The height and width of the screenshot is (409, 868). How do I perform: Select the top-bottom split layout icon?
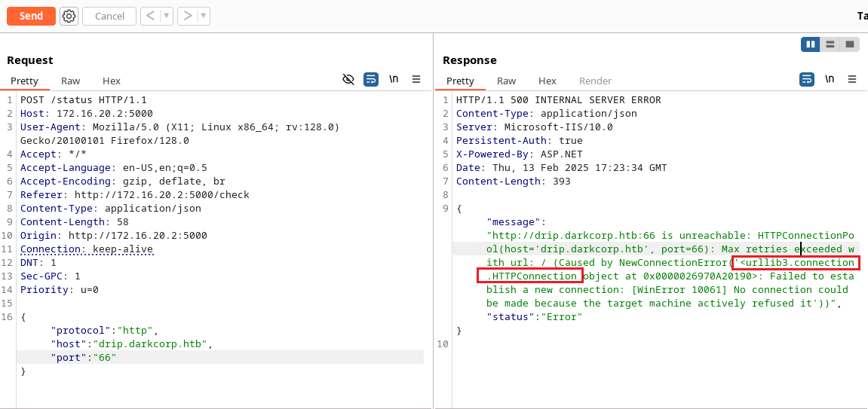830,44
